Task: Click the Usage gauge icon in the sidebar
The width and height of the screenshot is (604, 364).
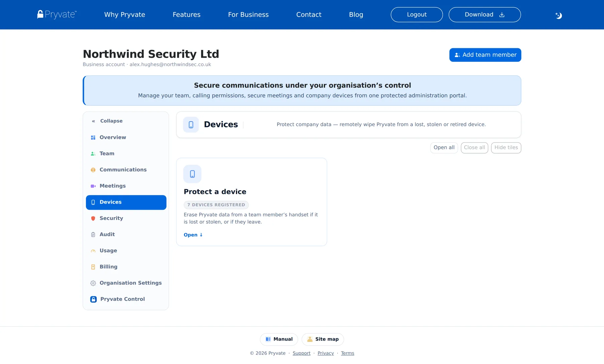Action: (x=93, y=251)
